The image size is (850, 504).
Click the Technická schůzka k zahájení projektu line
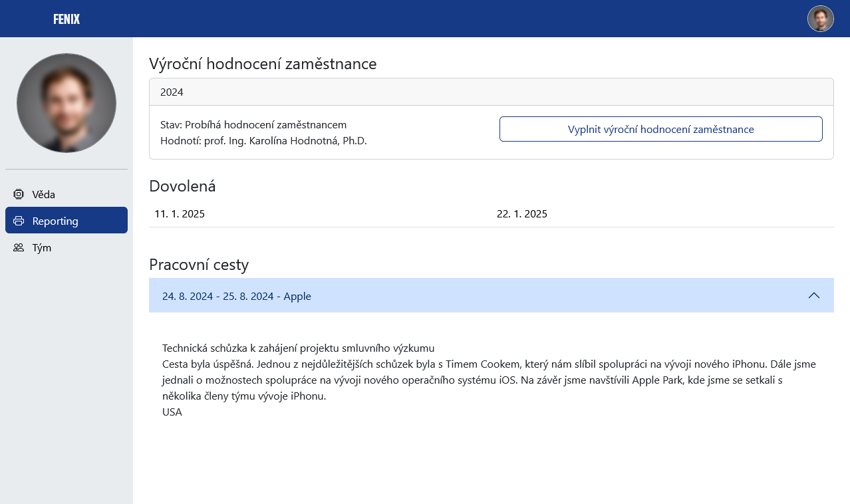coord(298,348)
